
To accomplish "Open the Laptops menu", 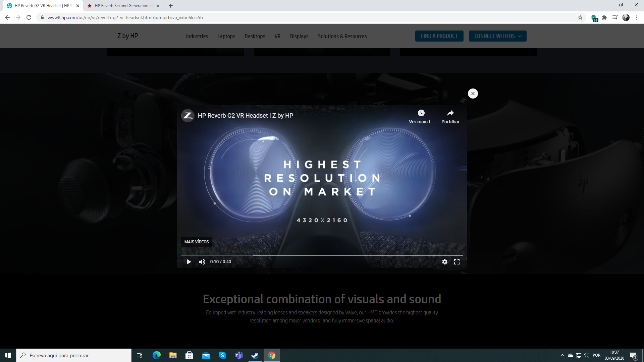I will pyautogui.click(x=226, y=36).
